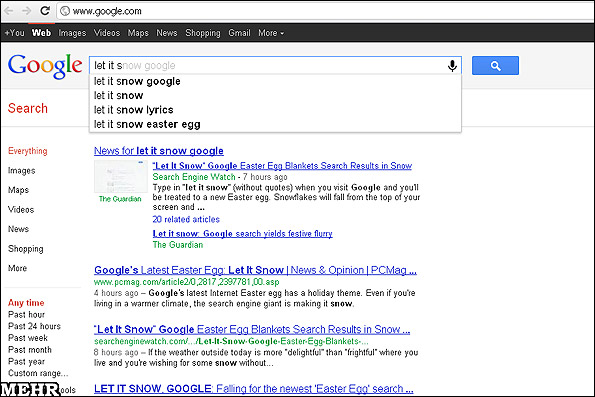595x397 pixels.
Task: Open Search Engine Watch news headline link
Action: [282, 166]
